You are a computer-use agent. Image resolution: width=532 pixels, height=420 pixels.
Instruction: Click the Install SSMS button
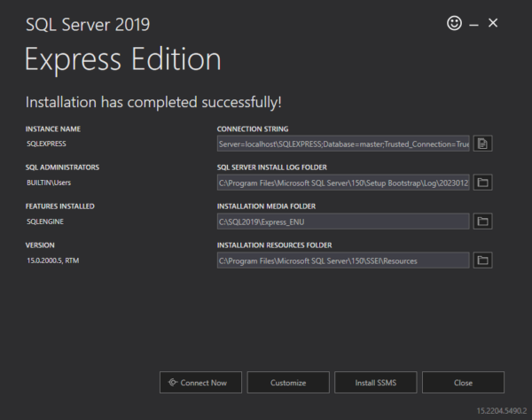click(375, 383)
